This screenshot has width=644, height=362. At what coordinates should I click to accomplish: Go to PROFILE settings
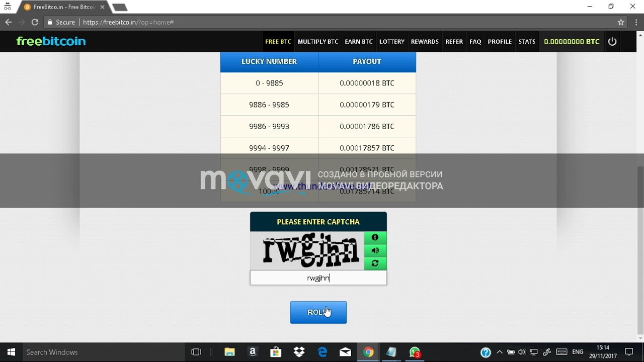(x=500, y=42)
